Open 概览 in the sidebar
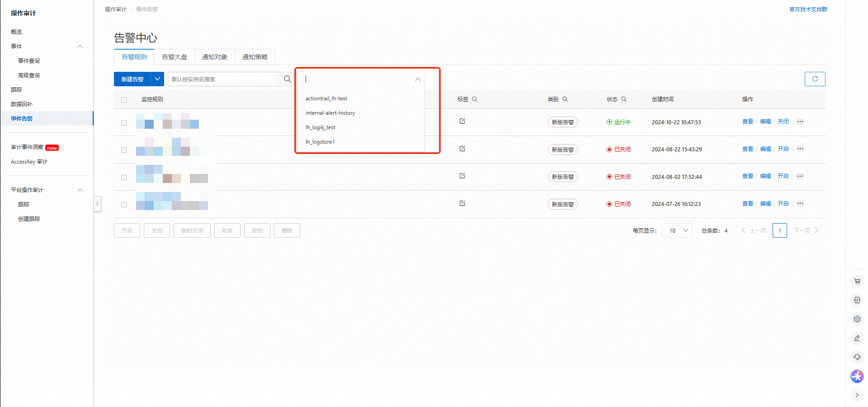Viewport: 868px width, 407px height. click(x=16, y=32)
